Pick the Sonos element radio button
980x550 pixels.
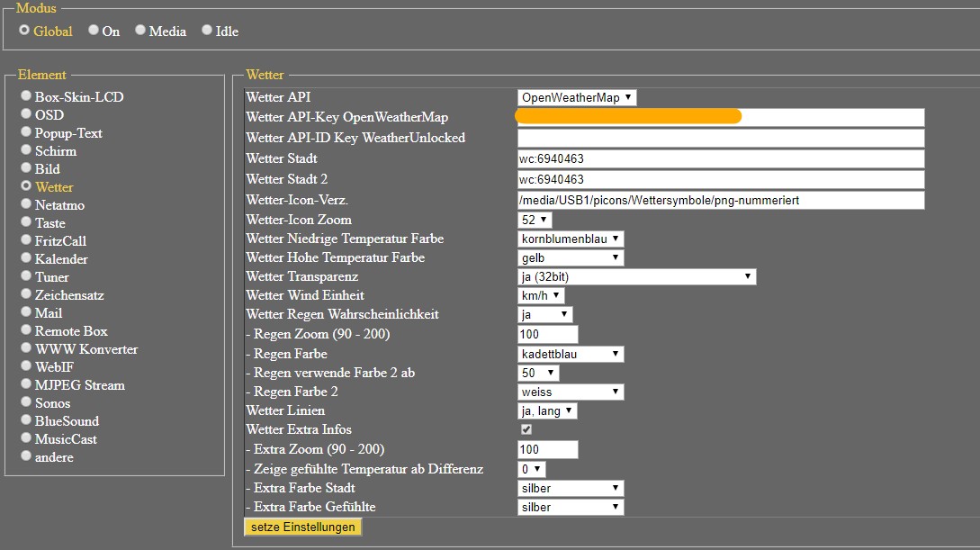27,402
